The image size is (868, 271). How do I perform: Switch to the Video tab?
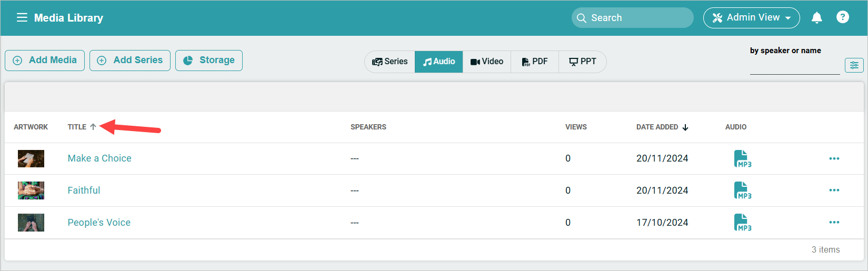click(487, 62)
